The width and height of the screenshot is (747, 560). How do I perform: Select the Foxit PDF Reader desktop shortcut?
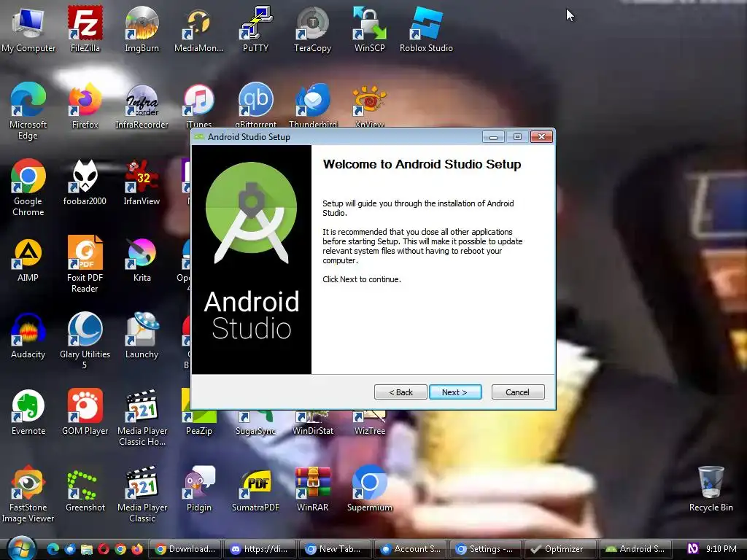pos(85,264)
